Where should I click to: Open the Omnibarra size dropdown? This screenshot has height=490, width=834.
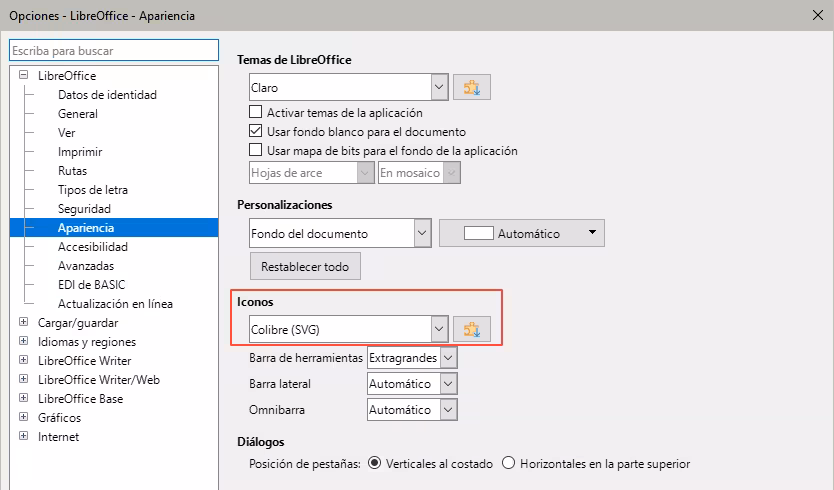[448, 410]
